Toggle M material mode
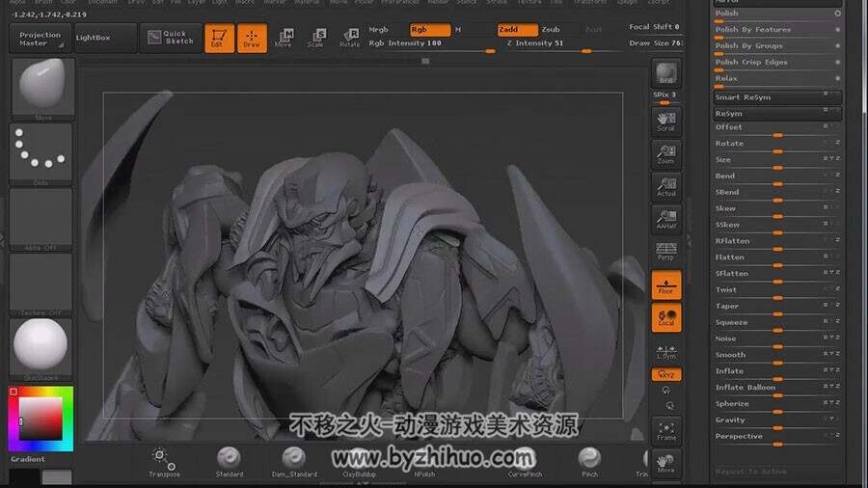The image size is (868, 488). tap(458, 29)
